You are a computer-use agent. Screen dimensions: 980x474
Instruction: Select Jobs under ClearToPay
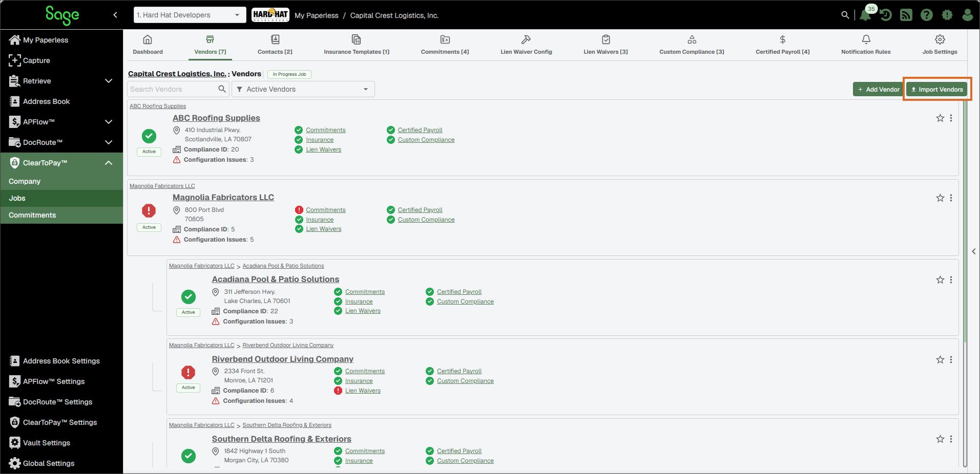(61, 198)
